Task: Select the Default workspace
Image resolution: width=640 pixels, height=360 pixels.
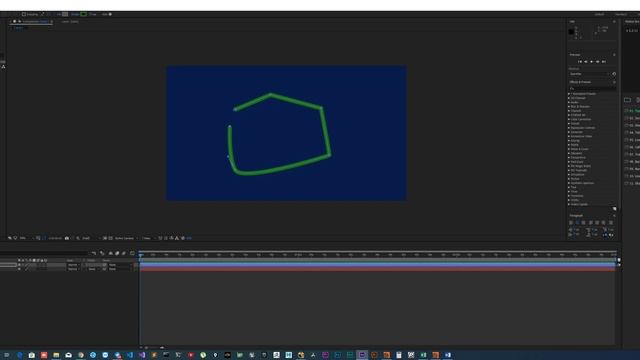Action: [x=599, y=14]
